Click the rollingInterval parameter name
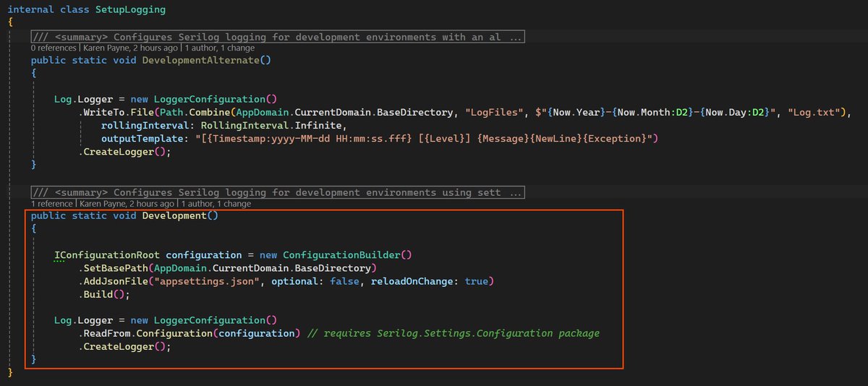 click(145, 126)
